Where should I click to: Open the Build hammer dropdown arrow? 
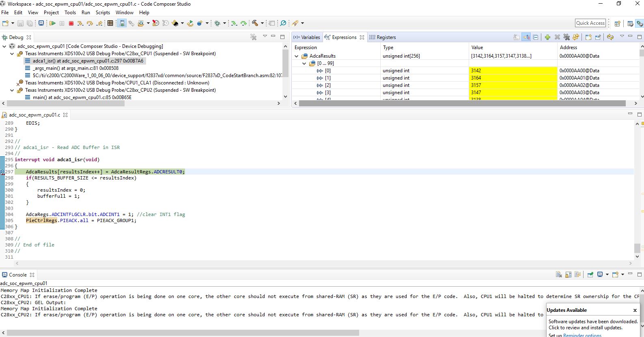point(262,23)
